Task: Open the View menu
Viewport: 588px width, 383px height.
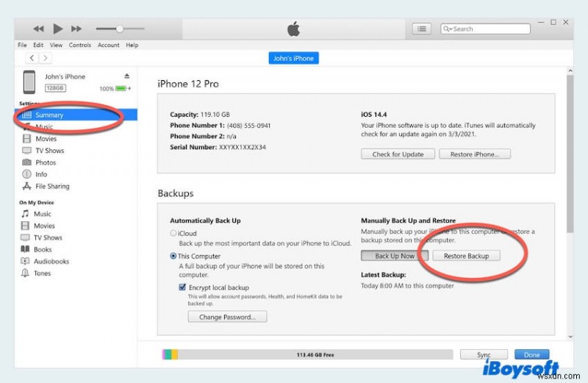Action: coord(56,45)
